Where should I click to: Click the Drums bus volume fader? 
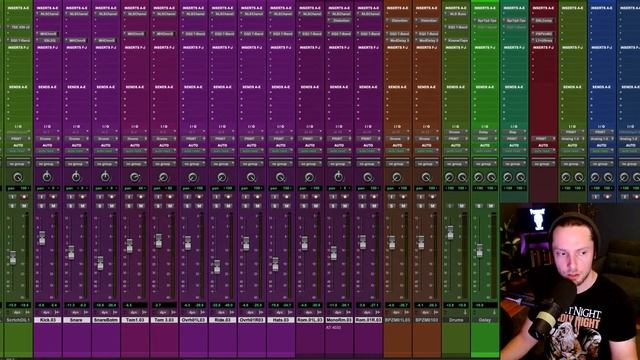click(x=450, y=232)
